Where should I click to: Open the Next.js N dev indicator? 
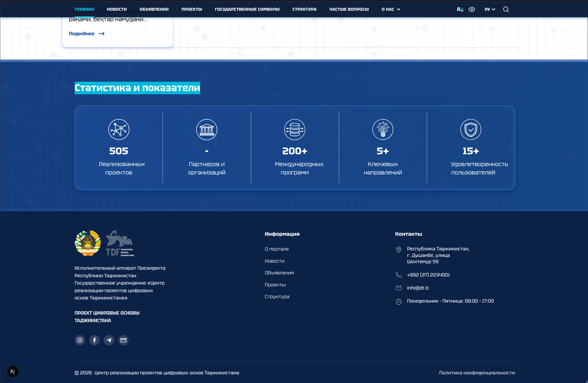[x=13, y=372]
